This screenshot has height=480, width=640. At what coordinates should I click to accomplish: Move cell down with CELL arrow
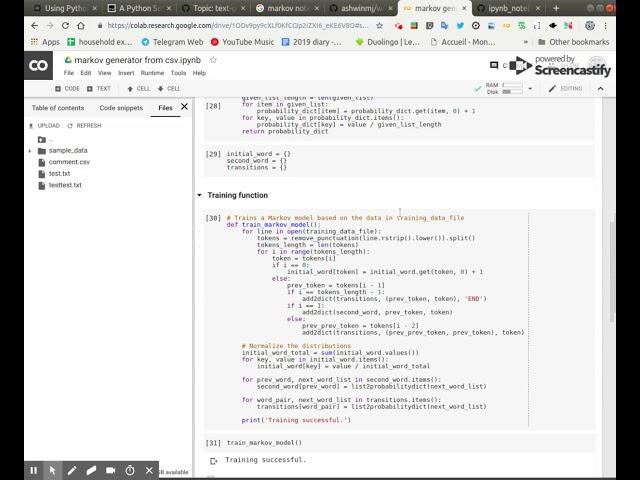(169, 89)
